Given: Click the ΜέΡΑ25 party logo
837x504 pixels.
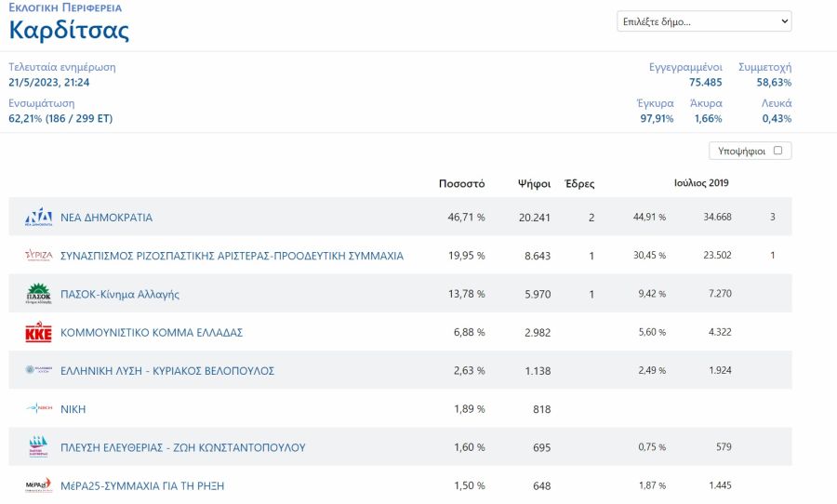Looking at the screenshot, I should point(38,485).
